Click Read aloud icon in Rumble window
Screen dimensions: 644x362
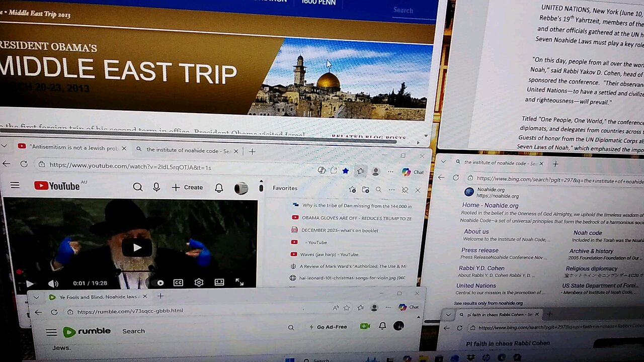pyautogui.click(x=336, y=308)
